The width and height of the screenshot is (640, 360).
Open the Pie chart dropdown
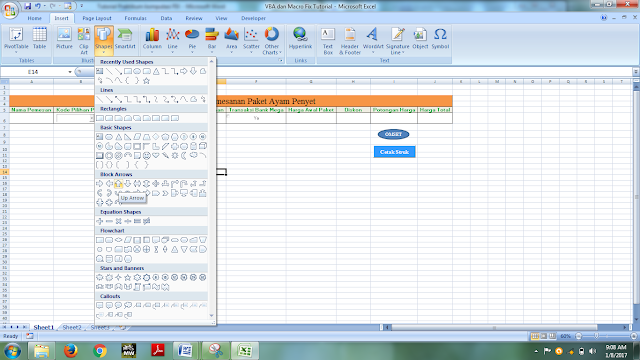coord(192,40)
